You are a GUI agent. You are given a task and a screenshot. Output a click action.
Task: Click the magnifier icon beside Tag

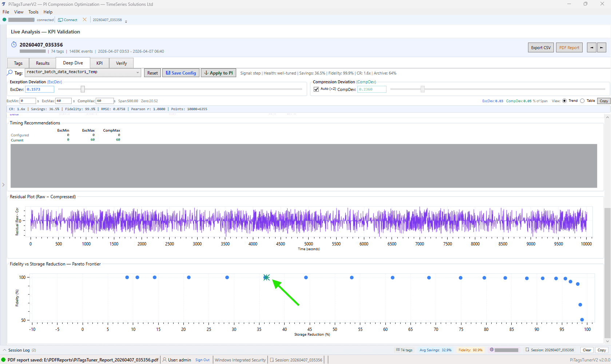point(10,73)
